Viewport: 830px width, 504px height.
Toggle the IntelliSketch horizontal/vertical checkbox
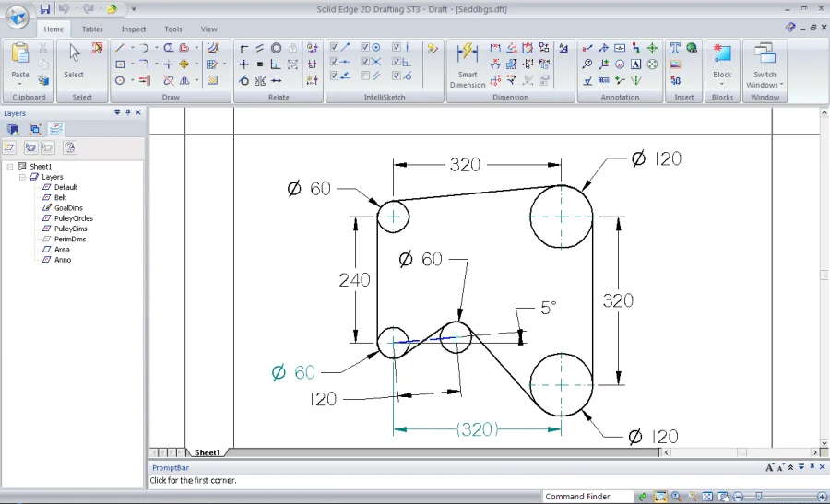pos(396,48)
